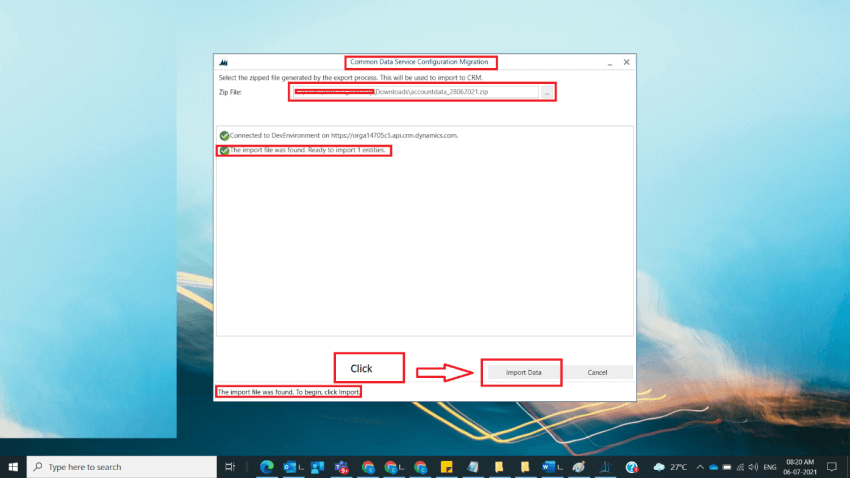The height and width of the screenshot is (478, 850).
Task: Open the volume control in system tray
Action: click(753, 467)
